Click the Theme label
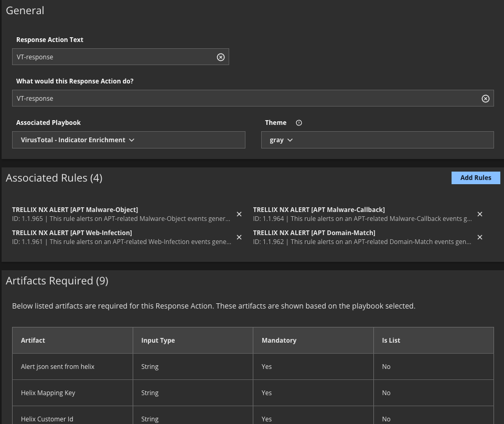 [x=275, y=123]
